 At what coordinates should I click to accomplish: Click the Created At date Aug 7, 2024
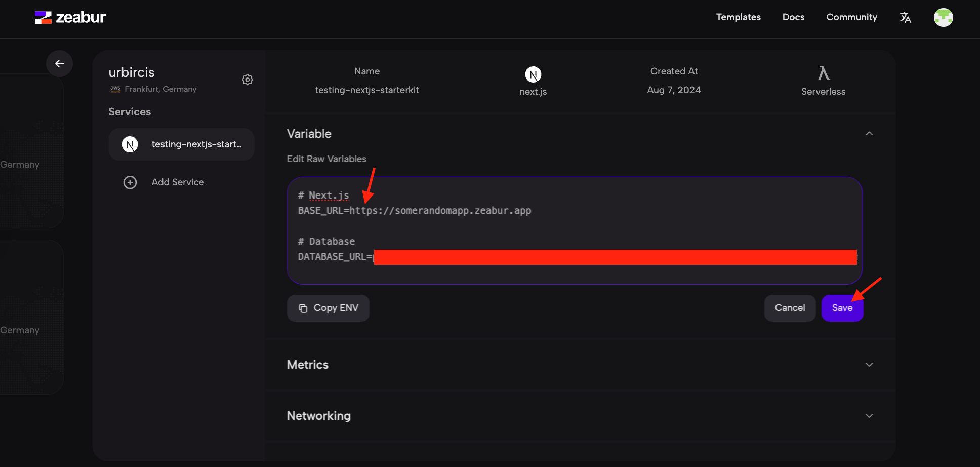click(674, 90)
